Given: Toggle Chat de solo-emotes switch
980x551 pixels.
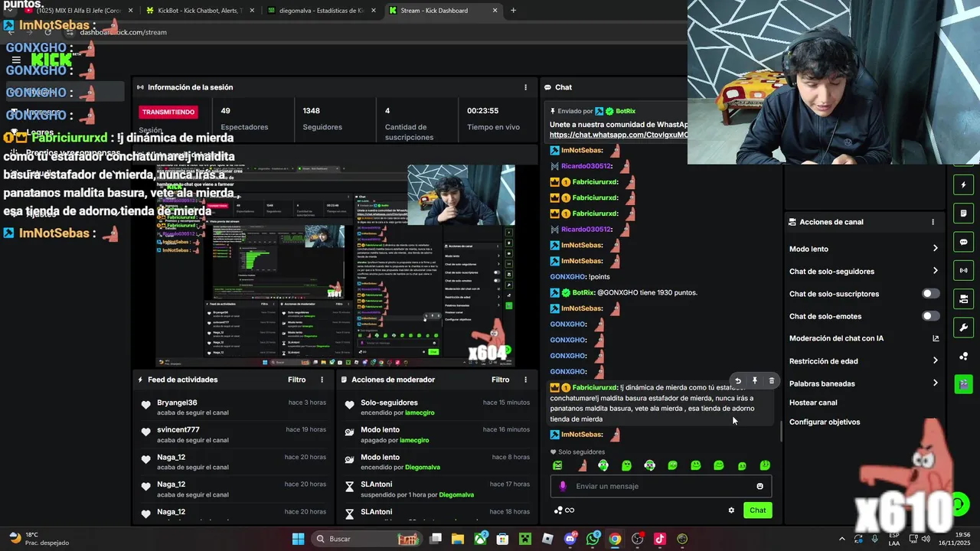Looking at the screenshot, I should pos(930,316).
